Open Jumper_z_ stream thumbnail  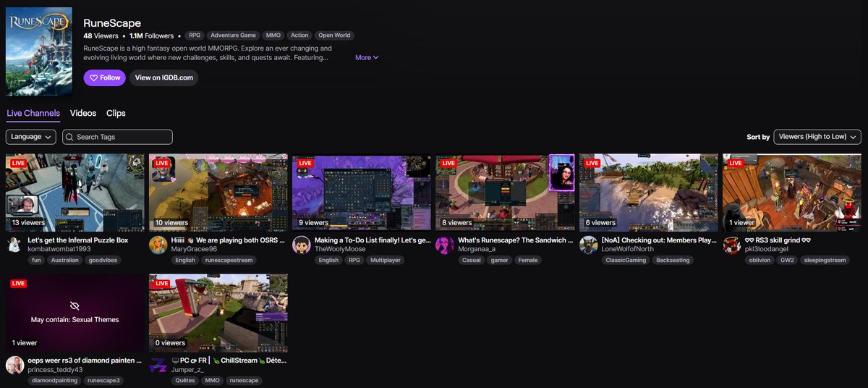coord(218,313)
